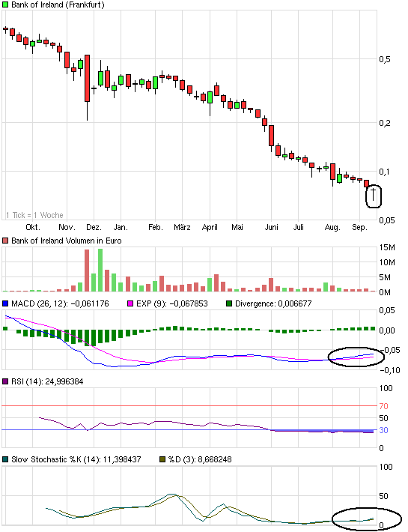
Task: Click the RSI (14): 24,996384 text
Action: [47, 381]
